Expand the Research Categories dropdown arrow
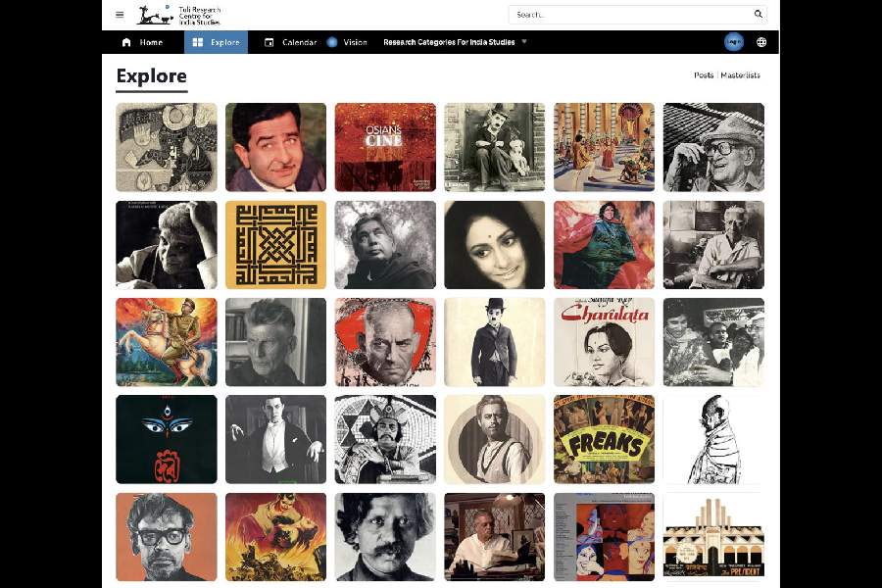 [524, 41]
